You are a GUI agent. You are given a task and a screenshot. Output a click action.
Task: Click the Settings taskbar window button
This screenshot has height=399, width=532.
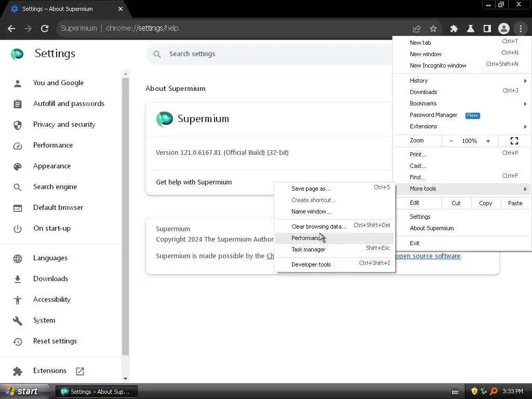pyautogui.click(x=96, y=392)
